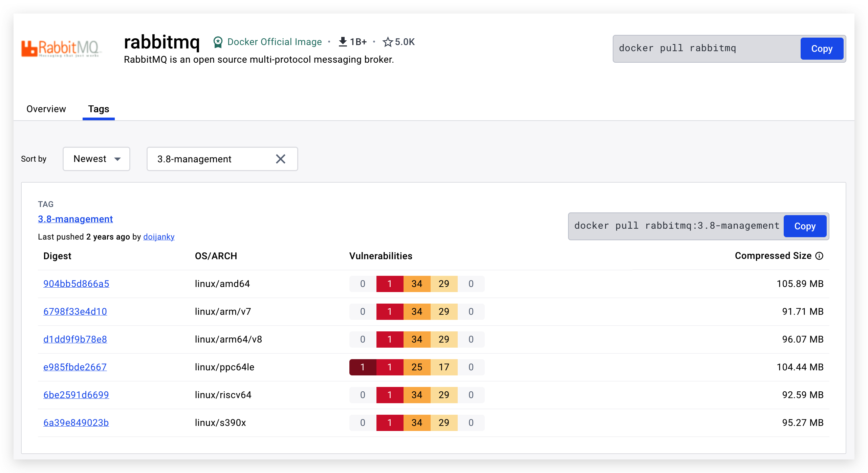The height and width of the screenshot is (473, 868).
Task: Click the 92.59 MB size value
Action: 803,395
